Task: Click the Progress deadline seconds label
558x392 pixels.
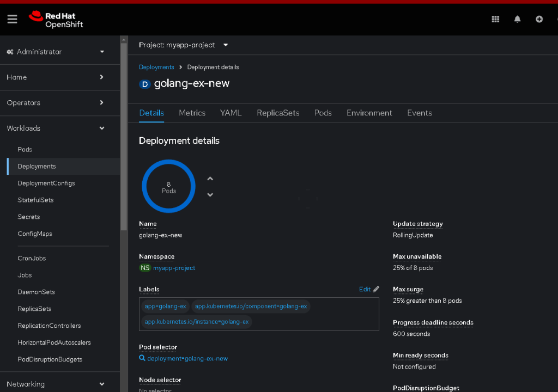Action: click(433, 323)
